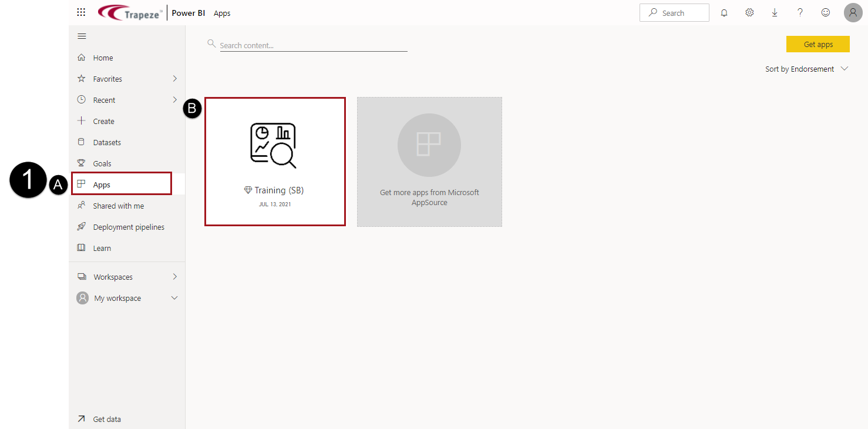Click the Apps breadcrumb in the top bar
The height and width of the screenshot is (429, 868).
(x=222, y=12)
